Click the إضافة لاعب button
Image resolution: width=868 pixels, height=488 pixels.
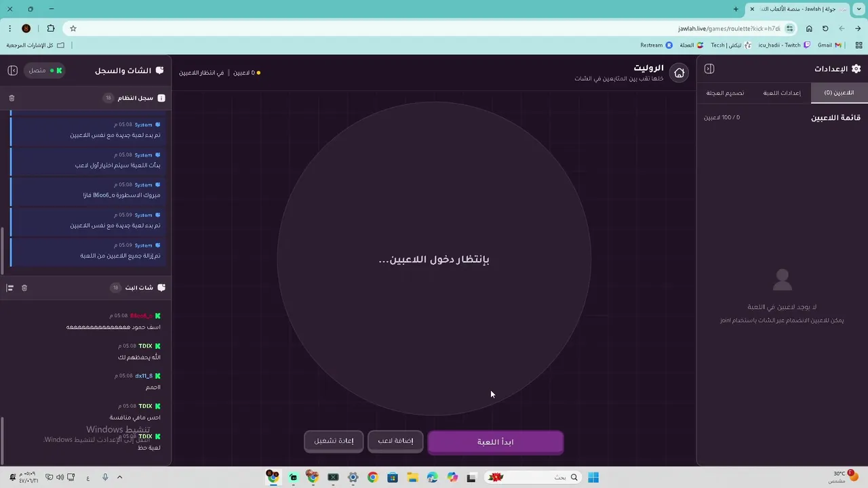tap(395, 441)
